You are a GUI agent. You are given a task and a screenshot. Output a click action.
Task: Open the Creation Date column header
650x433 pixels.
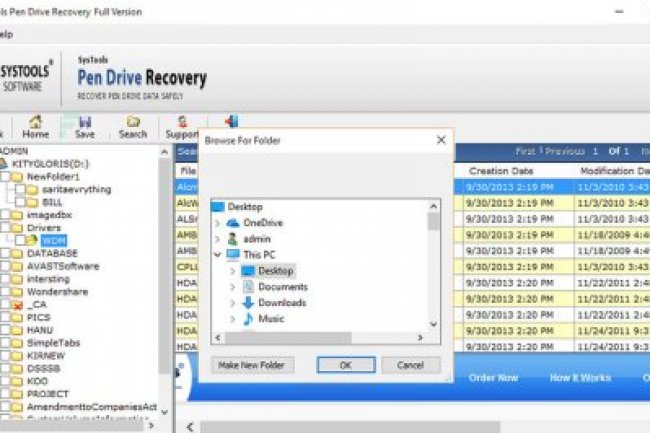[x=502, y=171]
